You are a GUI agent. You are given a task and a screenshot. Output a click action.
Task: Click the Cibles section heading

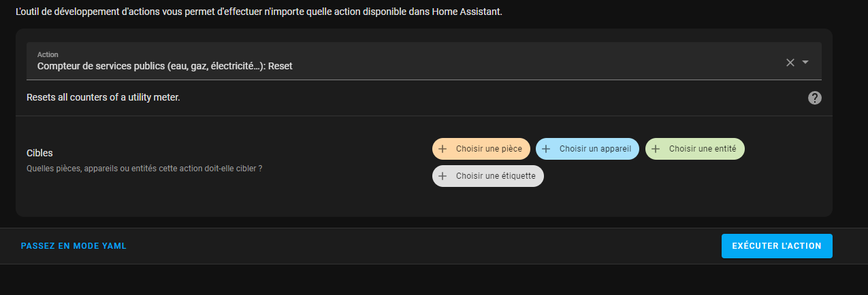(39, 154)
